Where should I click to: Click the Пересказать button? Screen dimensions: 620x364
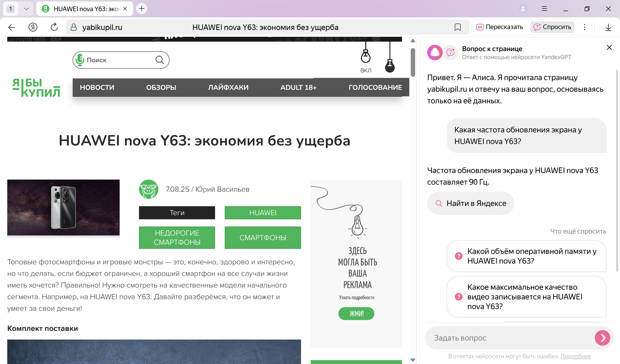coord(500,27)
